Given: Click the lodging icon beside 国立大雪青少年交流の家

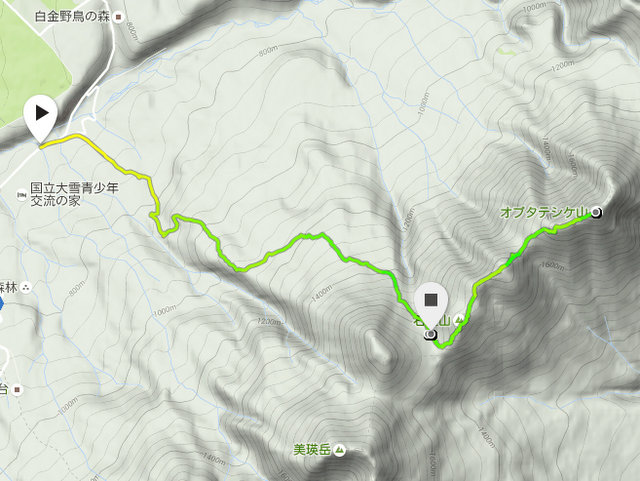Looking at the screenshot, I should point(22,195).
